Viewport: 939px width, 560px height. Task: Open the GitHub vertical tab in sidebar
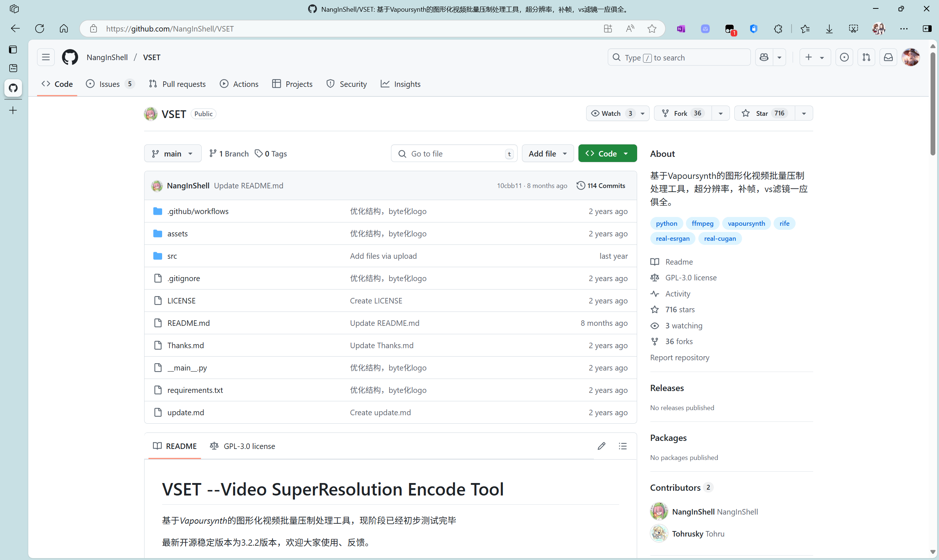coord(13,88)
